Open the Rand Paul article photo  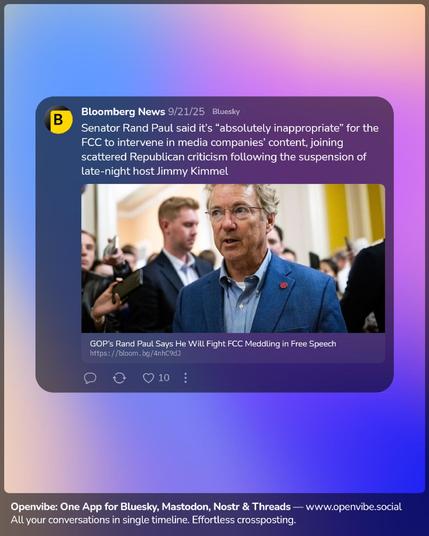tap(233, 258)
